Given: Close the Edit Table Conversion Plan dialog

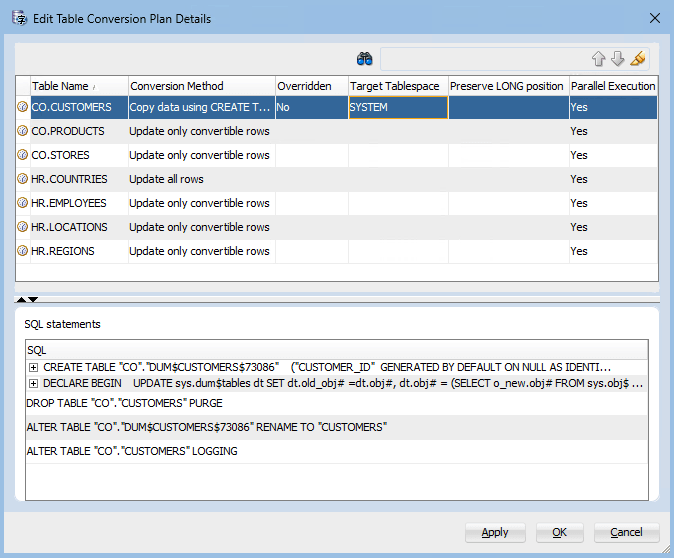Looking at the screenshot, I should tap(655, 18).
